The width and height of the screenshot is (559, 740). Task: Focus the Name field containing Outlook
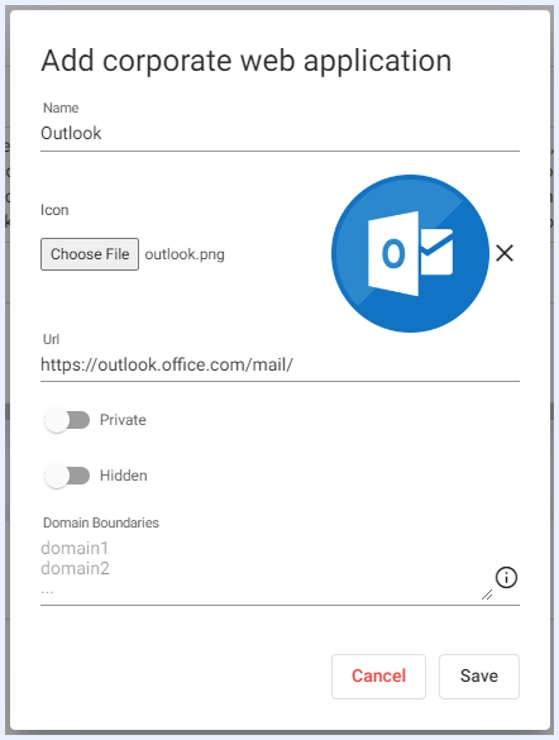coord(280,134)
